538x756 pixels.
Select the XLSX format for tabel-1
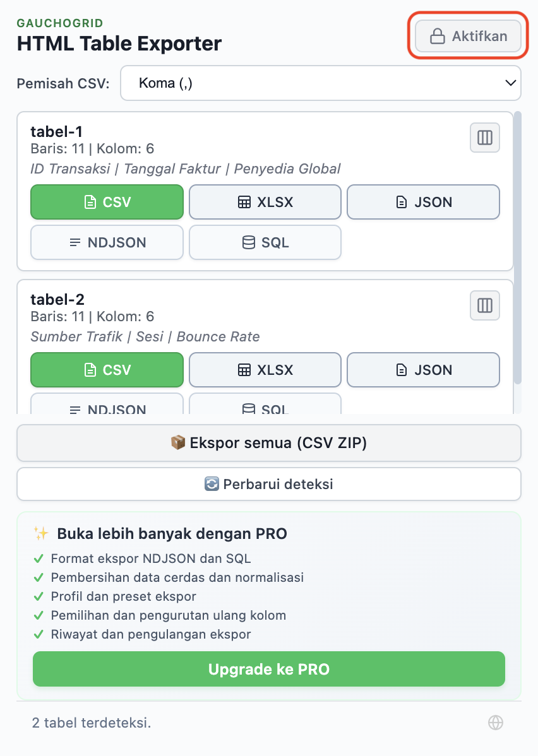click(265, 202)
